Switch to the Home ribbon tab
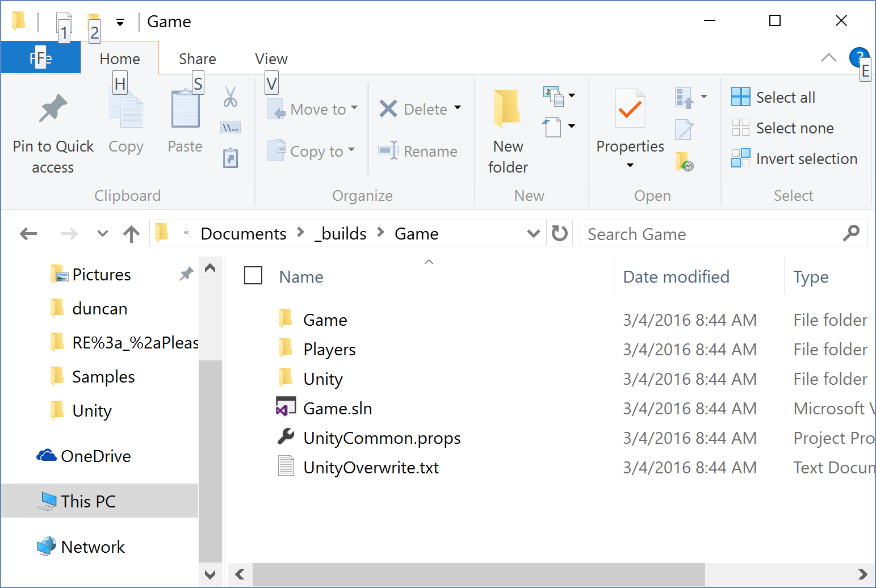The width and height of the screenshot is (876, 588). tap(120, 58)
